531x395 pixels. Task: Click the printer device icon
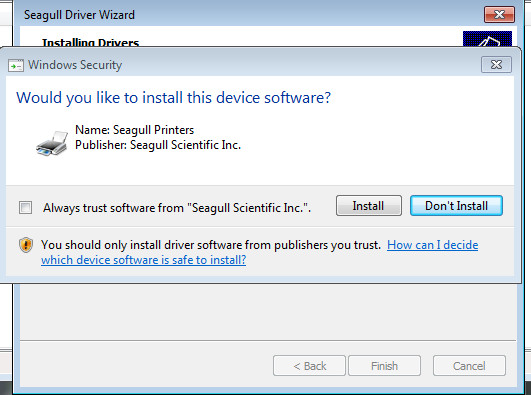point(52,144)
